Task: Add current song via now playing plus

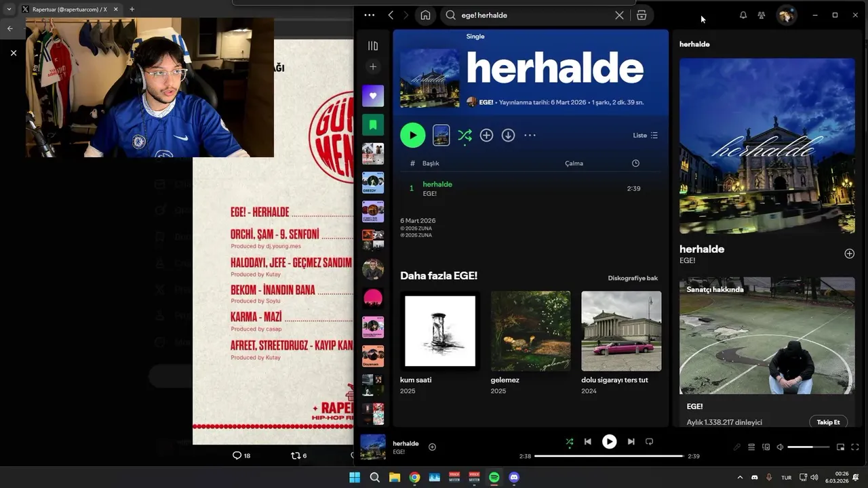Action: (x=432, y=447)
